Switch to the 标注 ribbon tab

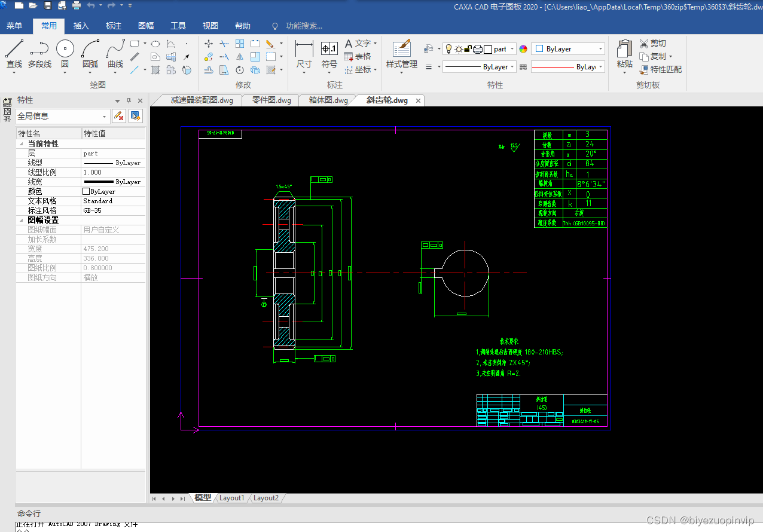(113, 26)
